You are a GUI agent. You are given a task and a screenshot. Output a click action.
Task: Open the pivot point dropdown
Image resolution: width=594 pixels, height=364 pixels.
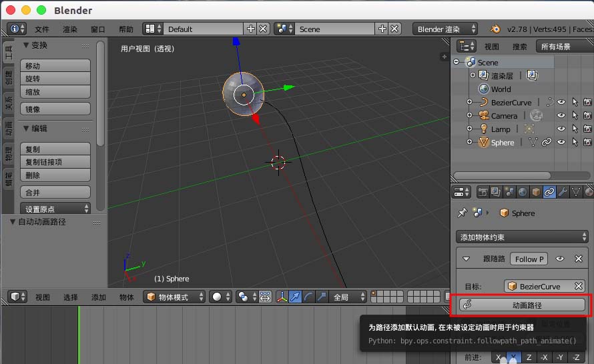(x=246, y=297)
